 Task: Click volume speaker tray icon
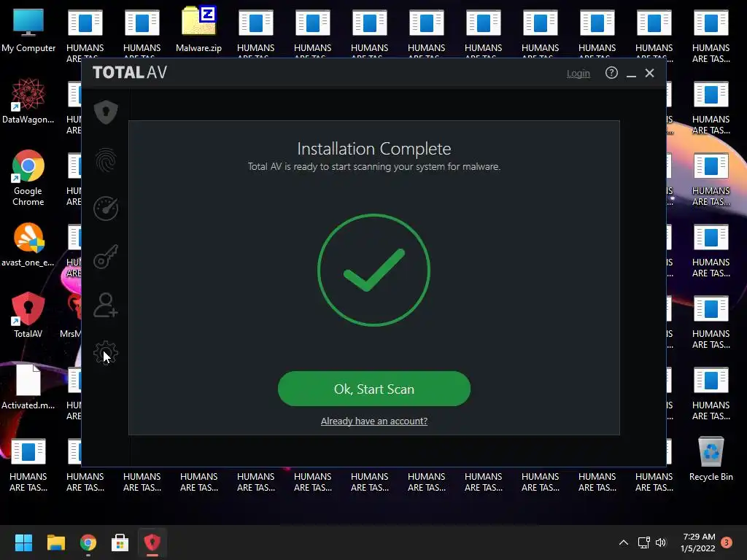[x=661, y=542]
